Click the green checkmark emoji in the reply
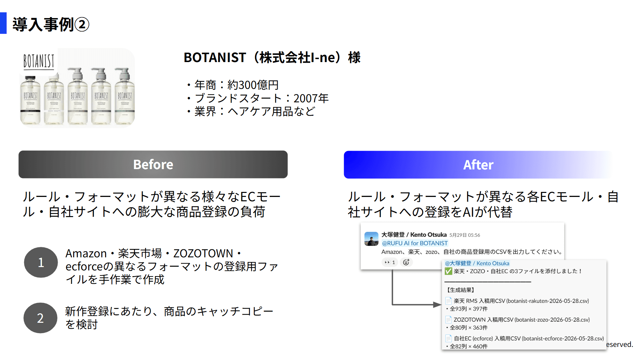 [448, 271]
